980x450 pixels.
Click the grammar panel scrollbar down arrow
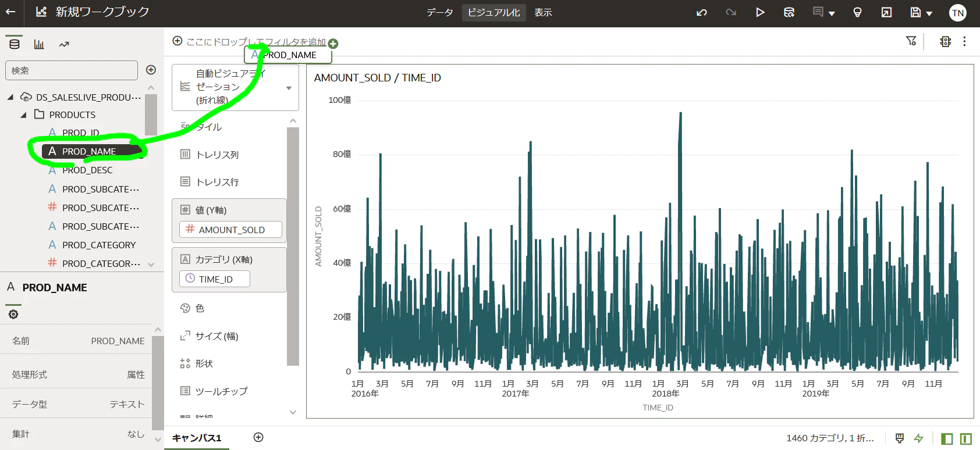pyautogui.click(x=293, y=412)
